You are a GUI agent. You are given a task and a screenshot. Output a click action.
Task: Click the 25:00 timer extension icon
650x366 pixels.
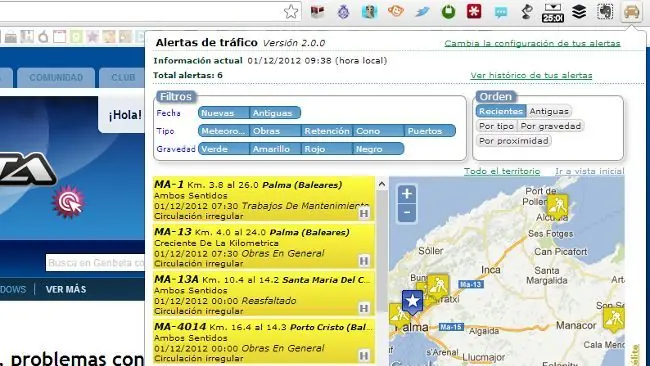553,12
